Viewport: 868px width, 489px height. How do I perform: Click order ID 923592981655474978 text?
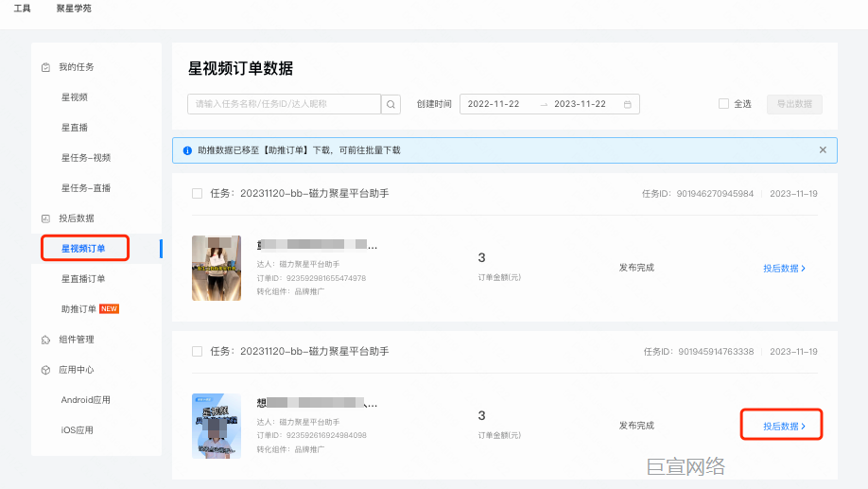point(325,278)
